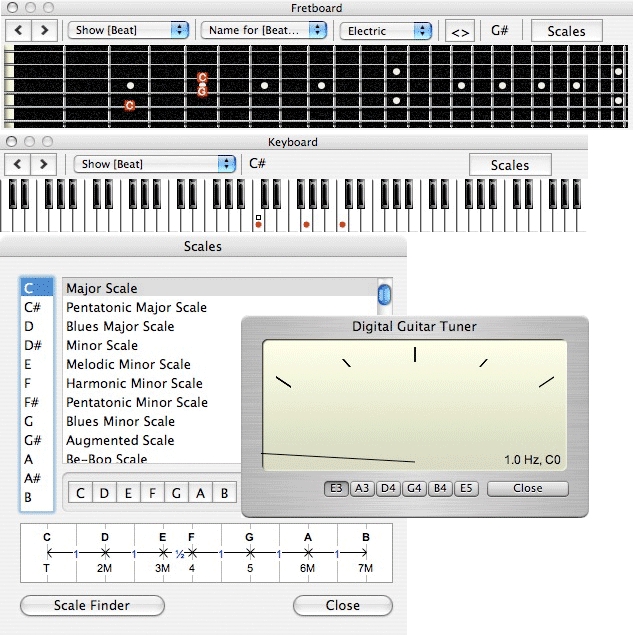
Task: Close the Scales panel
Action: pyautogui.click(x=343, y=605)
